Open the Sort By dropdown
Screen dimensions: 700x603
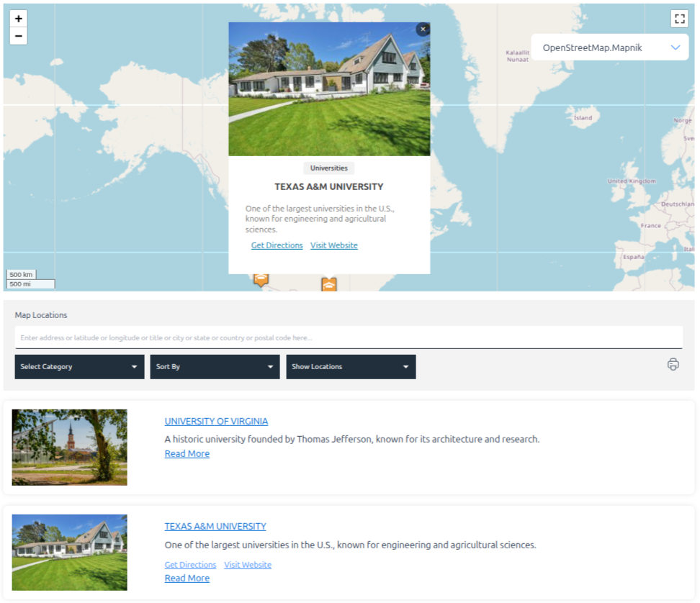point(215,366)
